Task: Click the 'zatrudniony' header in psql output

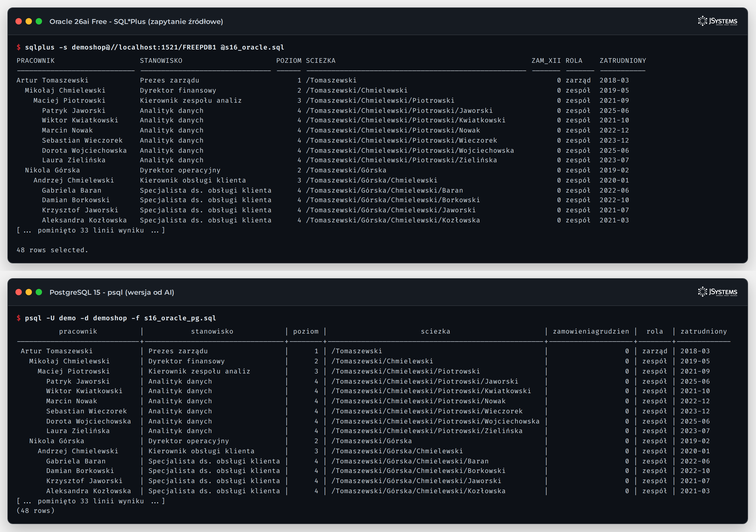Action: (x=704, y=331)
